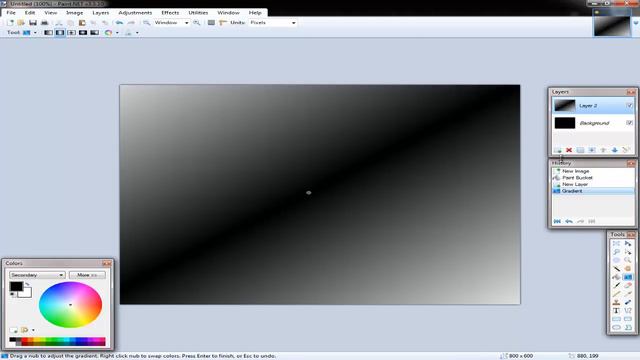Open the palette options dropdown arrow
The height and width of the screenshot is (360, 640).
[x=33, y=330]
